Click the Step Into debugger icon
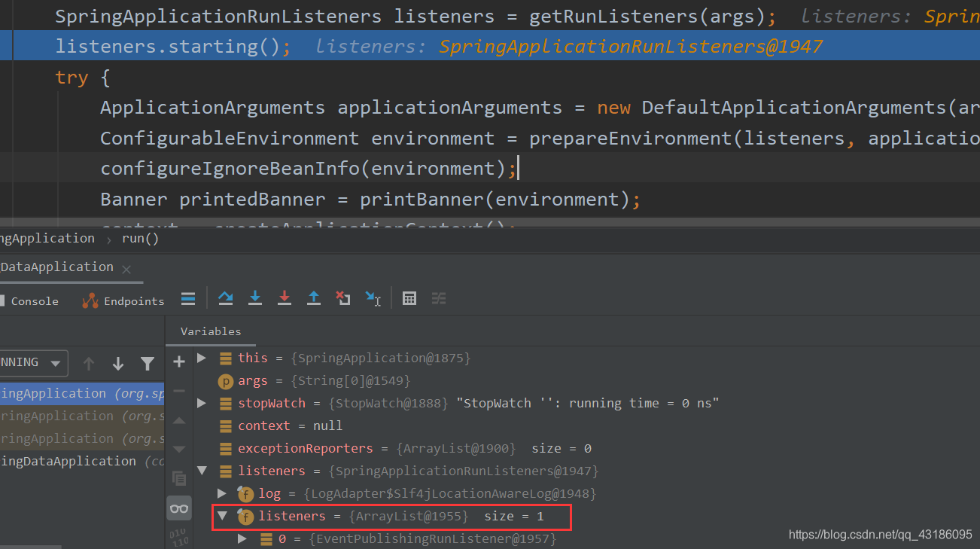This screenshot has height=549, width=980. click(x=255, y=298)
